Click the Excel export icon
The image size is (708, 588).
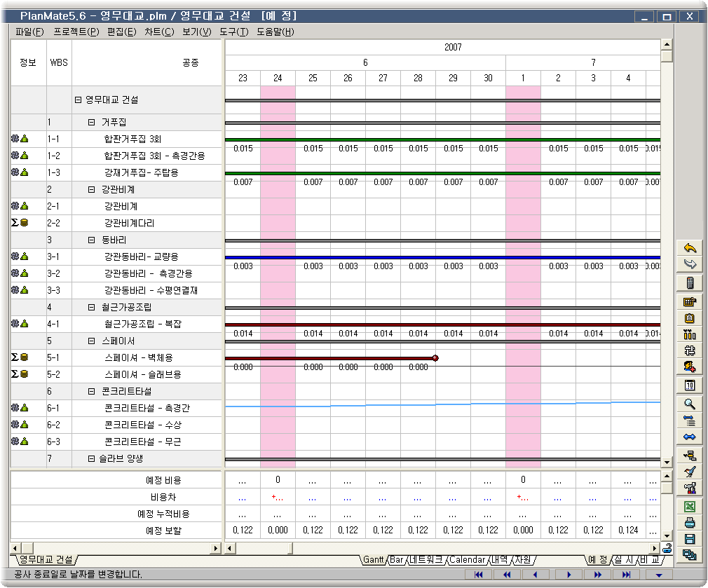689,506
